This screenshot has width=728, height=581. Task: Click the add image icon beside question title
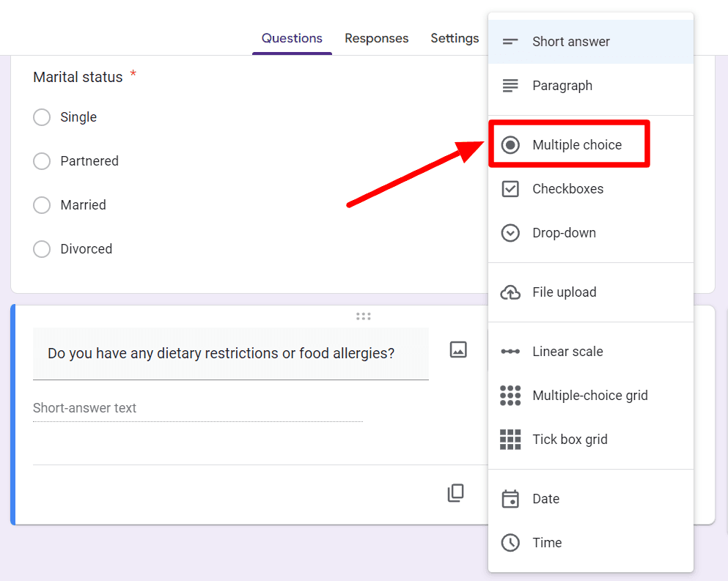point(458,349)
